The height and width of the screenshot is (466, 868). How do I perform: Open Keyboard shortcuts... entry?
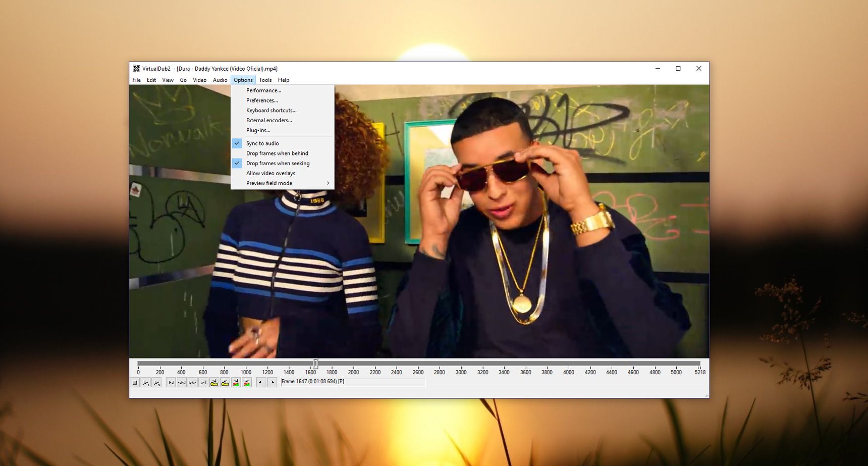point(283,111)
